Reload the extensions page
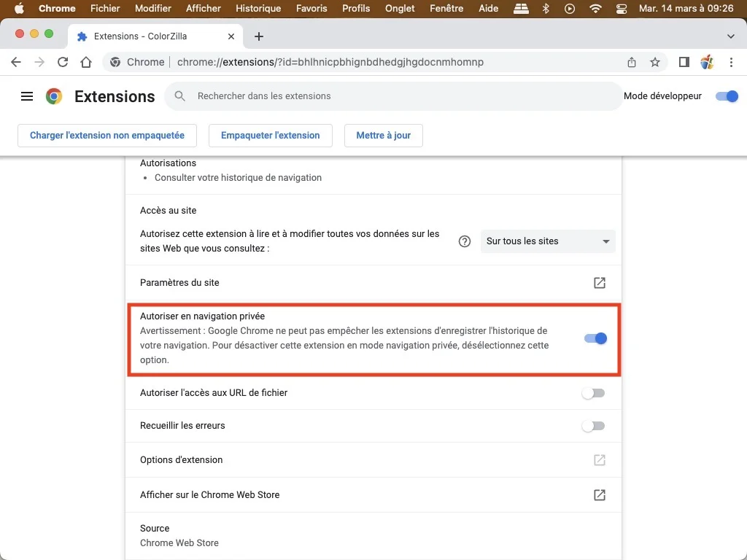Viewport: 747px width, 560px height. pyautogui.click(x=63, y=62)
